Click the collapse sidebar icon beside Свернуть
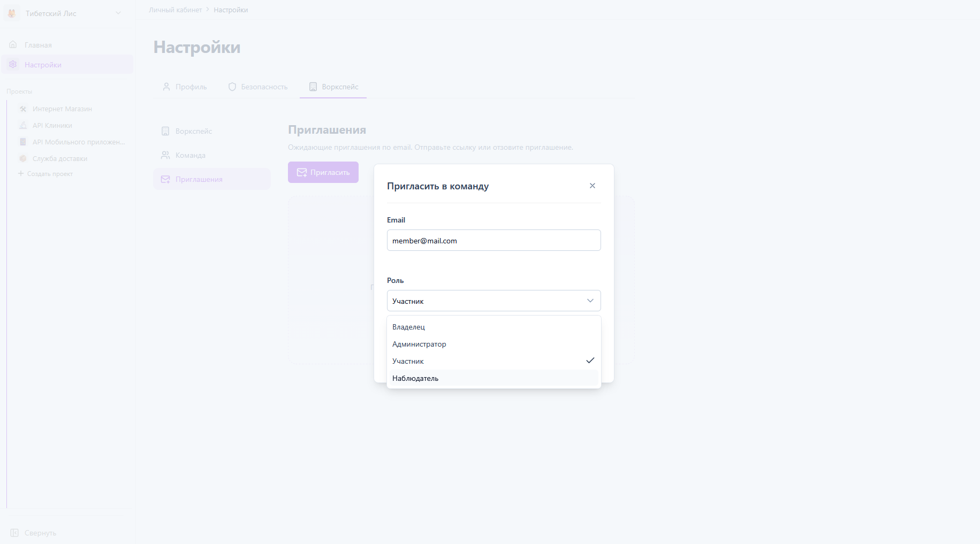The width and height of the screenshot is (980, 544). click(14, 533)
